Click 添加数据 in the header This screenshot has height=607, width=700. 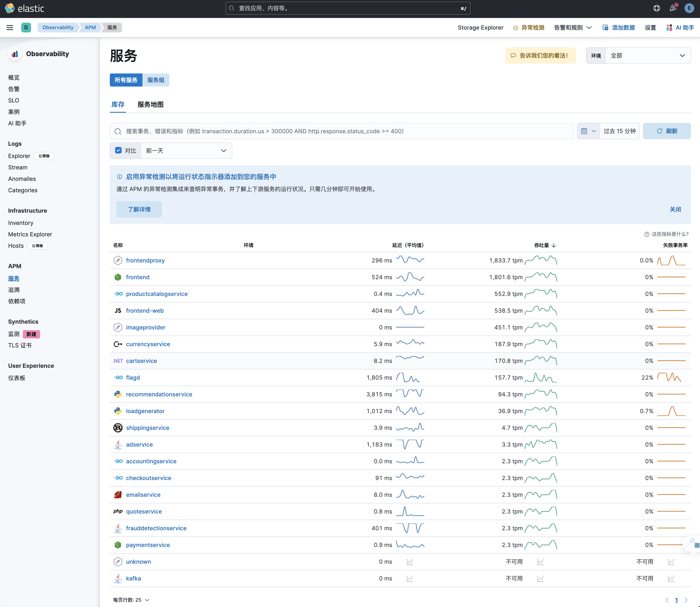(x=619, y=27)
